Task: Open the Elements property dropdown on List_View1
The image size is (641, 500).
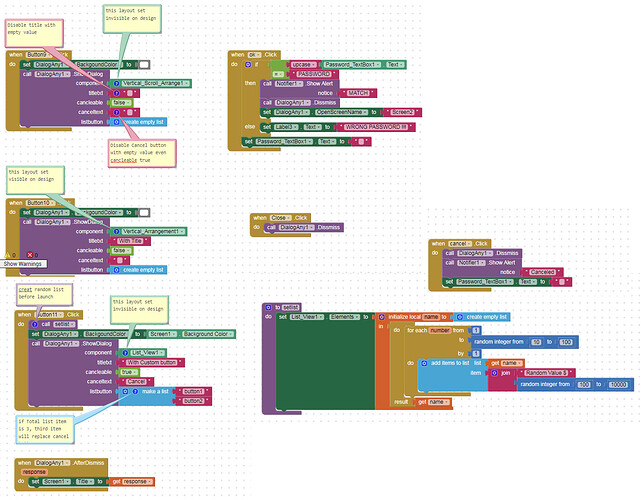Action: coord(345,317)
